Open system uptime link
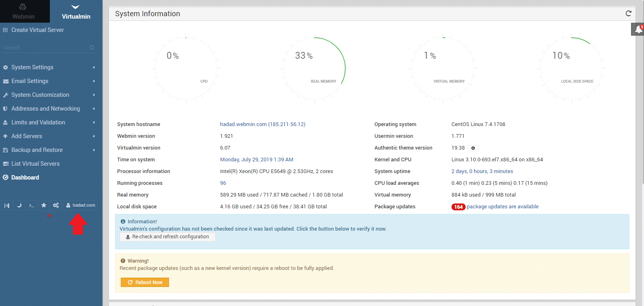 click(482, 171)
